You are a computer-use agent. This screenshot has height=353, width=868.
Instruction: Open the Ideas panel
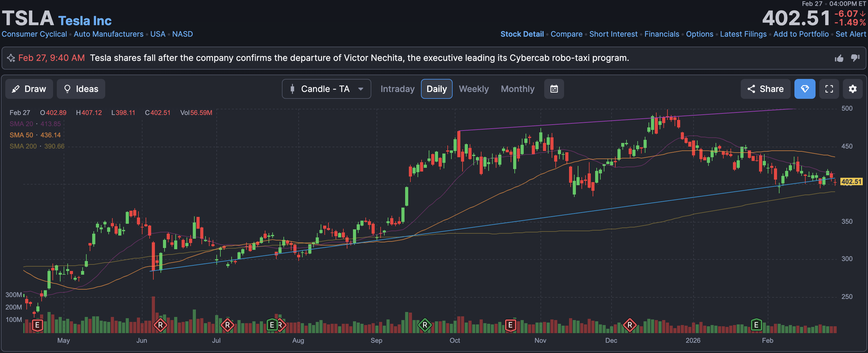81,89
